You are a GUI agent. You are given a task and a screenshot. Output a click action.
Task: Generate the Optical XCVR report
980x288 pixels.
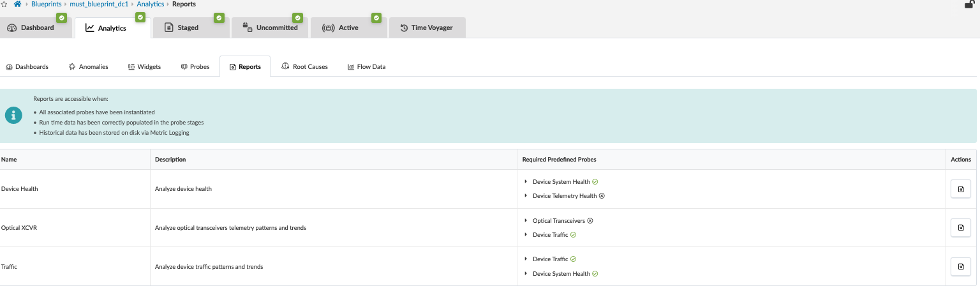pos(960,227)
